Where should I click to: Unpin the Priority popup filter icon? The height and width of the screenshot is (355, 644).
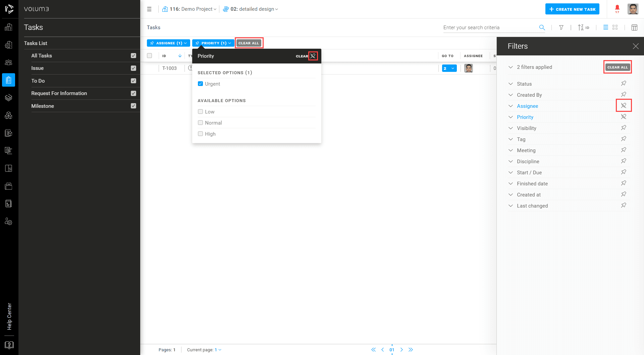(313, 56)
